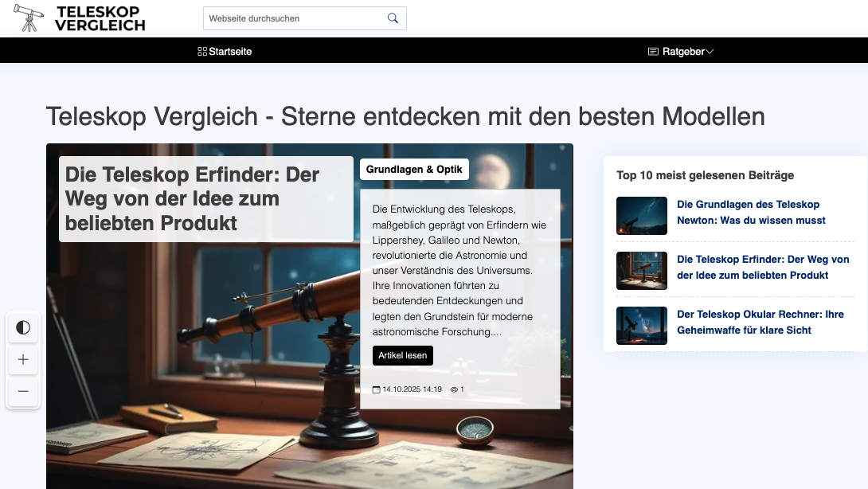Click the search magnifier icon
This screenshot has width=868, height=489.
392,18
